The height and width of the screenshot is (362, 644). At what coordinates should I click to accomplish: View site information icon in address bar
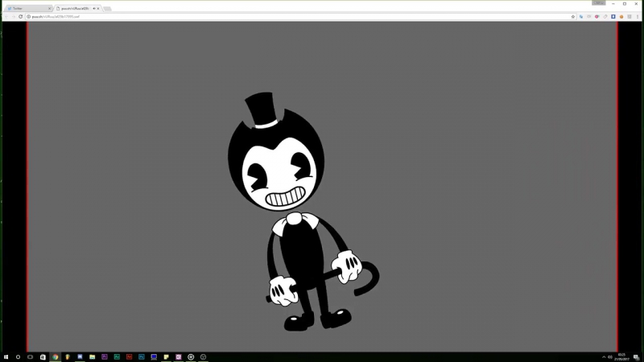(x=29, y=16)
